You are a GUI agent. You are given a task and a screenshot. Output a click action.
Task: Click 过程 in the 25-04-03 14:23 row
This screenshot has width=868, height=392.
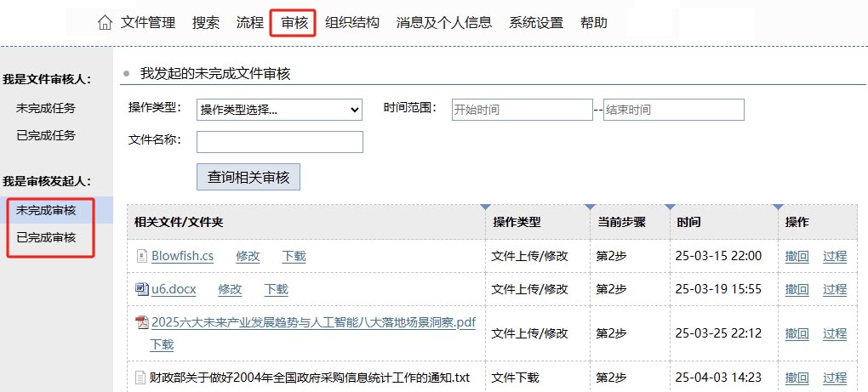coord(835,378)
